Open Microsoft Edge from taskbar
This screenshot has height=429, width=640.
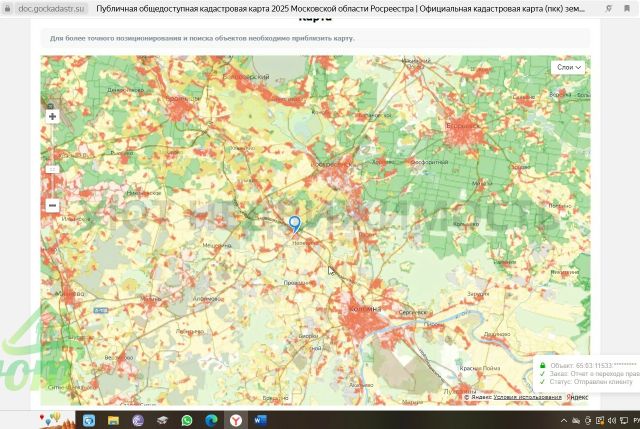[x=211, y=420]
